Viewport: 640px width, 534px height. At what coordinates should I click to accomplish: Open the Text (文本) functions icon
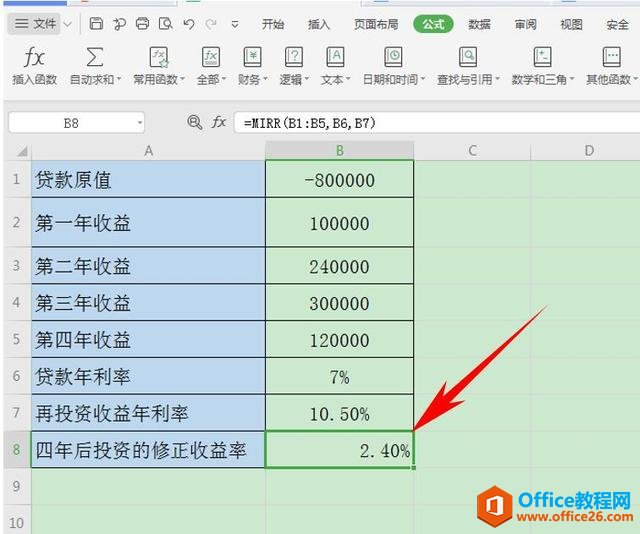click(335, 57)
